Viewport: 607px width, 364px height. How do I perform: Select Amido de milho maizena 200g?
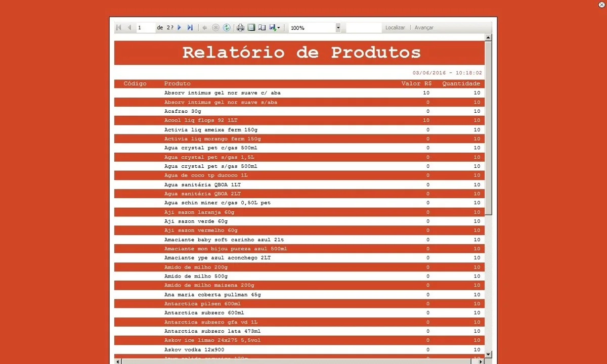coord(299,285)
